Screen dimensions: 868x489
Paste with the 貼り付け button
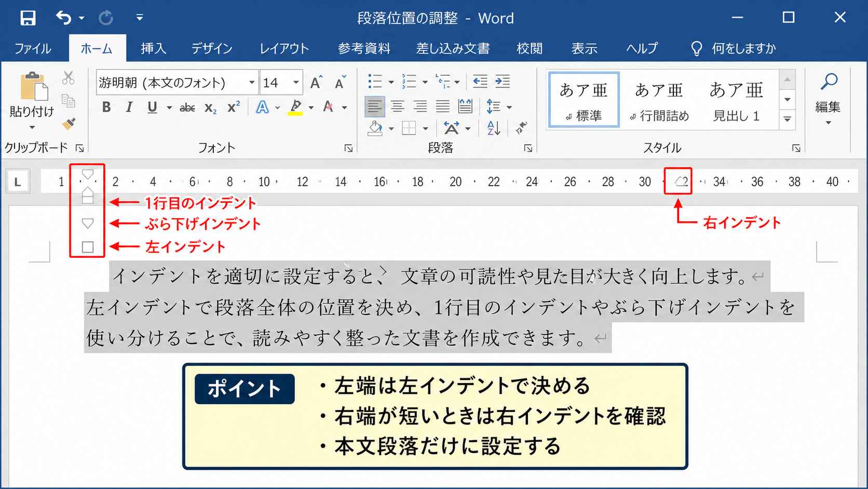pos(32,94)
